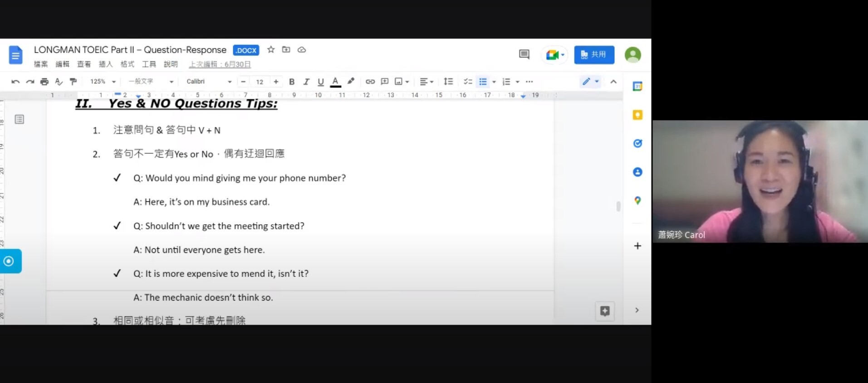
Task: Expand the insert image dropdown arrow
Action: coord(407,82)
